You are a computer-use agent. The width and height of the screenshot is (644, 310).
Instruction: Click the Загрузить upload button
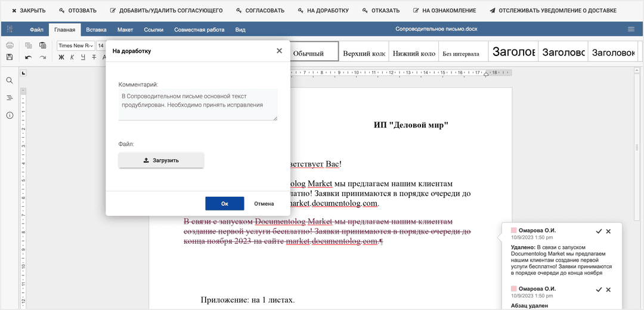tap(161, 160)
